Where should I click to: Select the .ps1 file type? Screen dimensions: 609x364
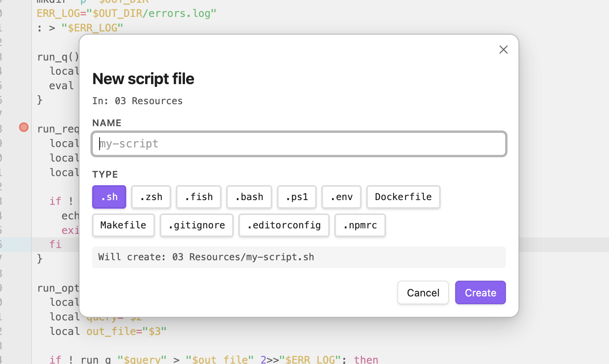(x=297, y=197)
